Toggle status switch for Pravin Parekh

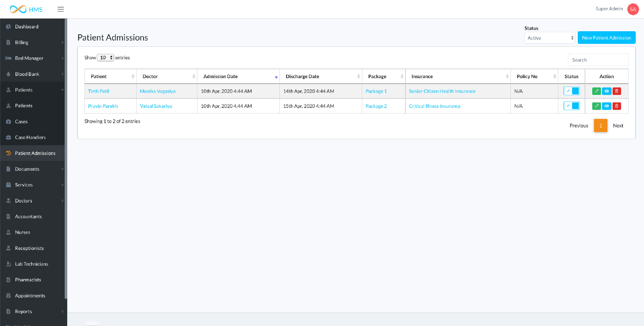571,106
